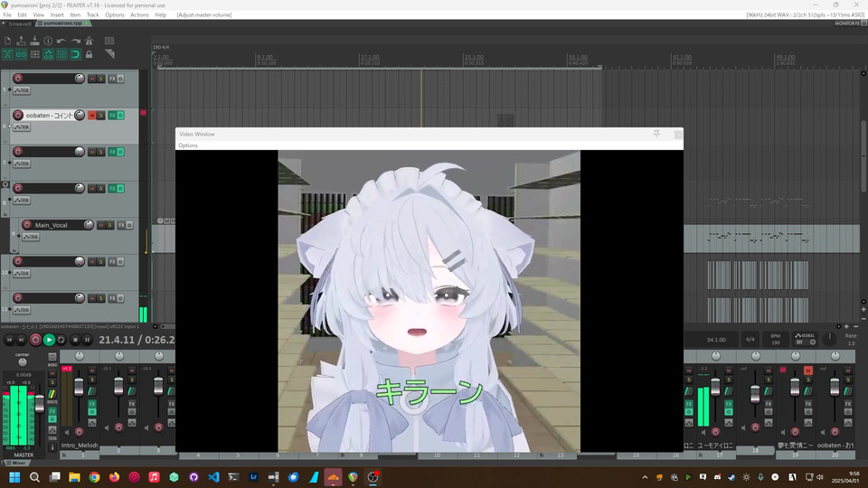868x488 pixels.
Task: Arm record on Intro_Melody mixer strip
Action: point(80,432)
